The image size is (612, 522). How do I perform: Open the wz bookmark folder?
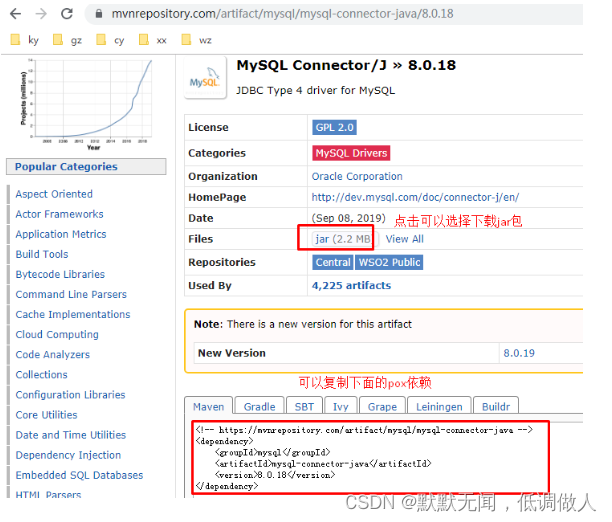(197, 40)
